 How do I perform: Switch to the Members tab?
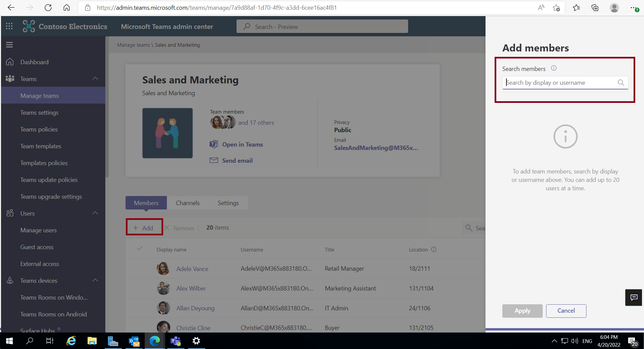point(146,203)
